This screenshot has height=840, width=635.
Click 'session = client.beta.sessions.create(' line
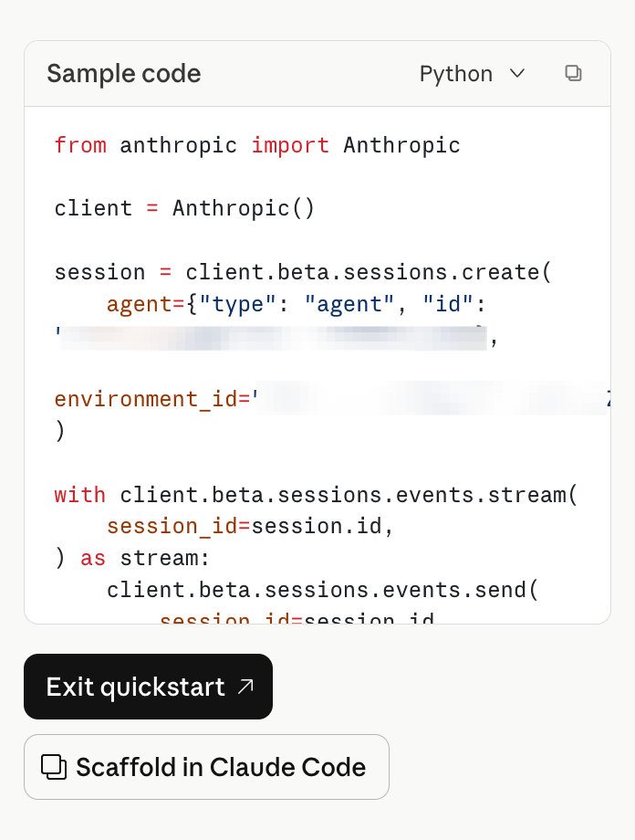303,271
